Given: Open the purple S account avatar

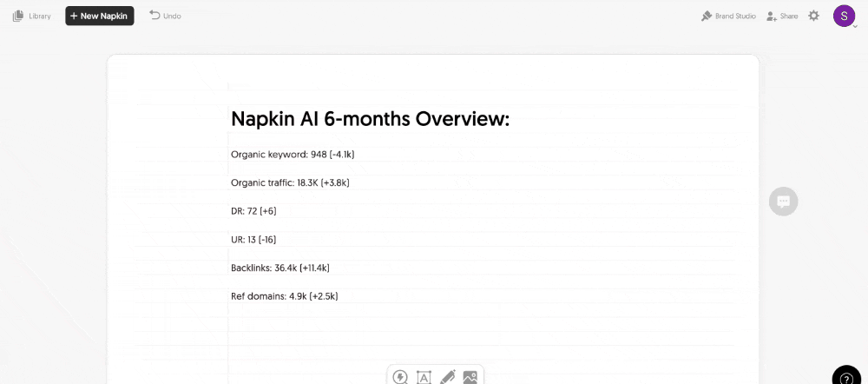Looking at the screenshot, I should point(844,16).
